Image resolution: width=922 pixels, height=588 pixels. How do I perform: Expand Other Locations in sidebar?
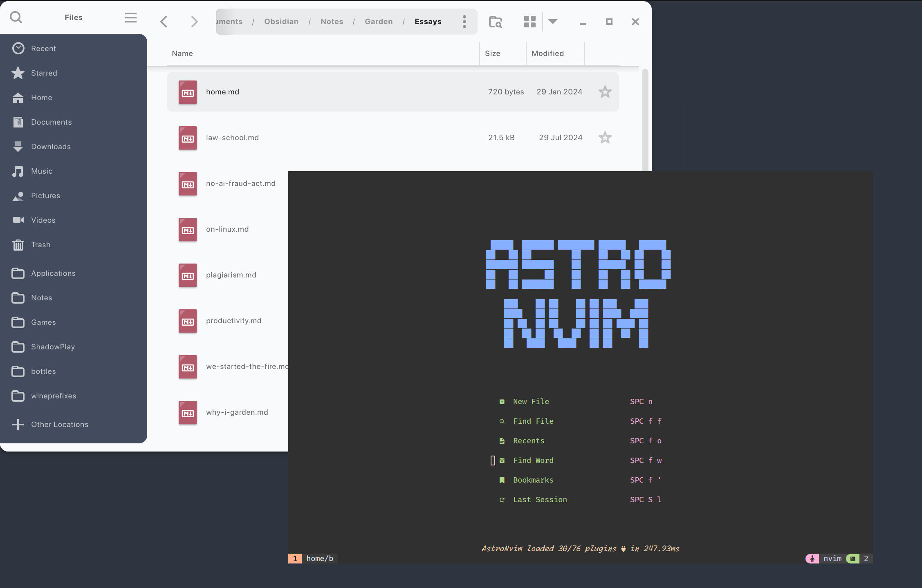click(x=59, y=425)
